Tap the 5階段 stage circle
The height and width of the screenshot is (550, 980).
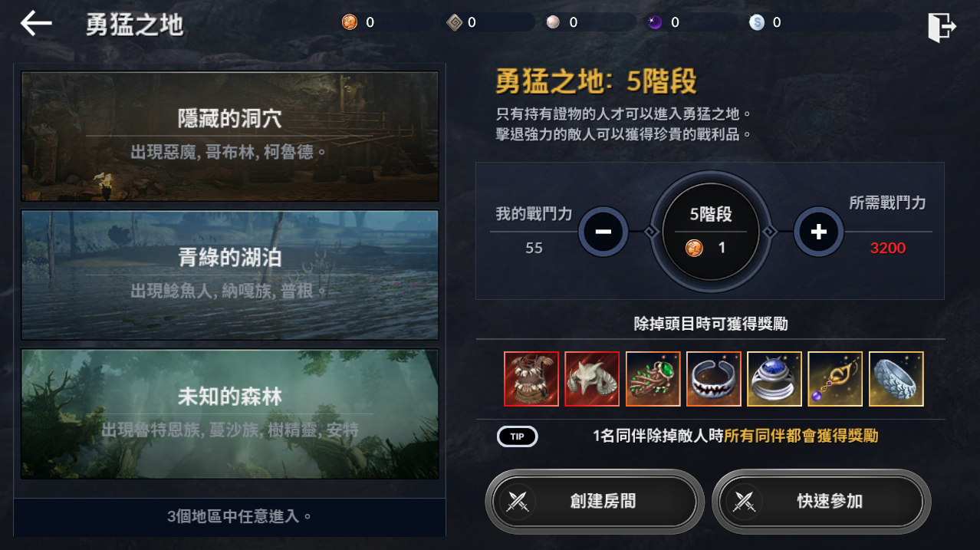pyautogui.click(x=711, y=232)
